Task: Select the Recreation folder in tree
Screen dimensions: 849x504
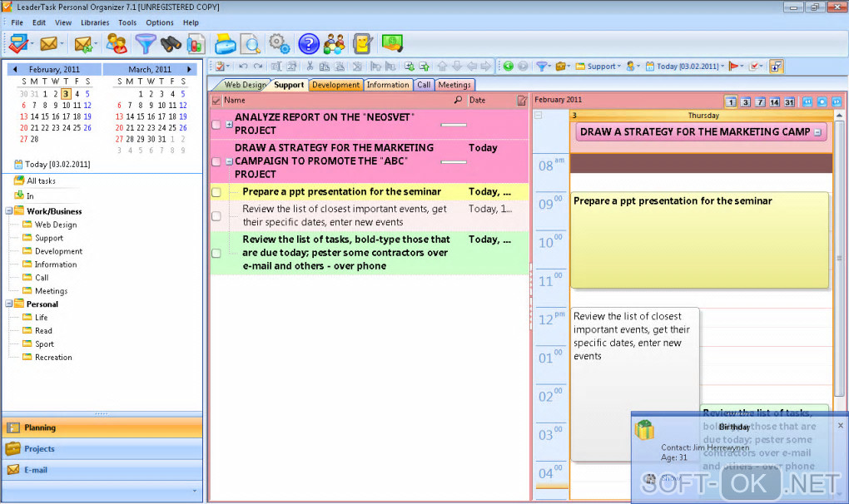Action: click(x=53, y=357)
